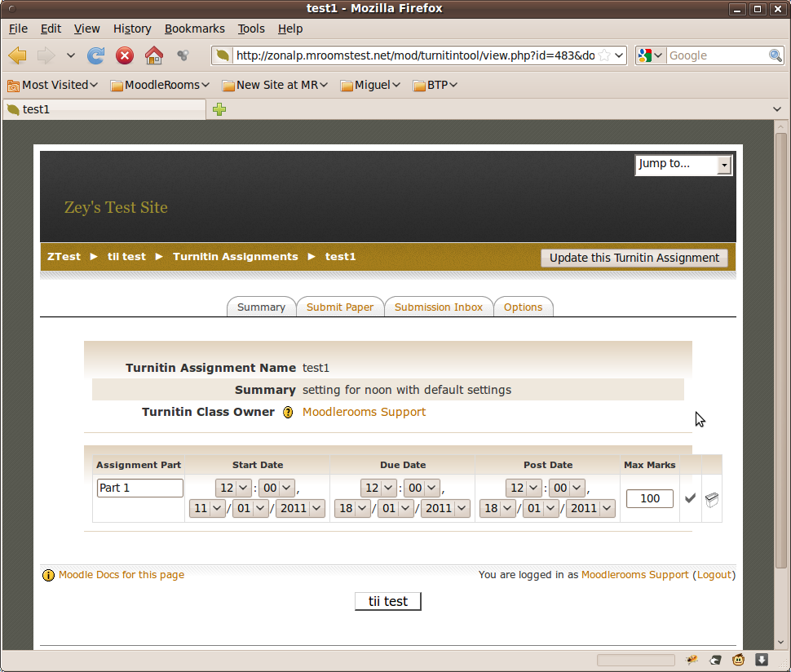Open the Start Date minute dropdown
Image resolution: width=791 pixels, height=672 pixels.
[x=276, y=488]
